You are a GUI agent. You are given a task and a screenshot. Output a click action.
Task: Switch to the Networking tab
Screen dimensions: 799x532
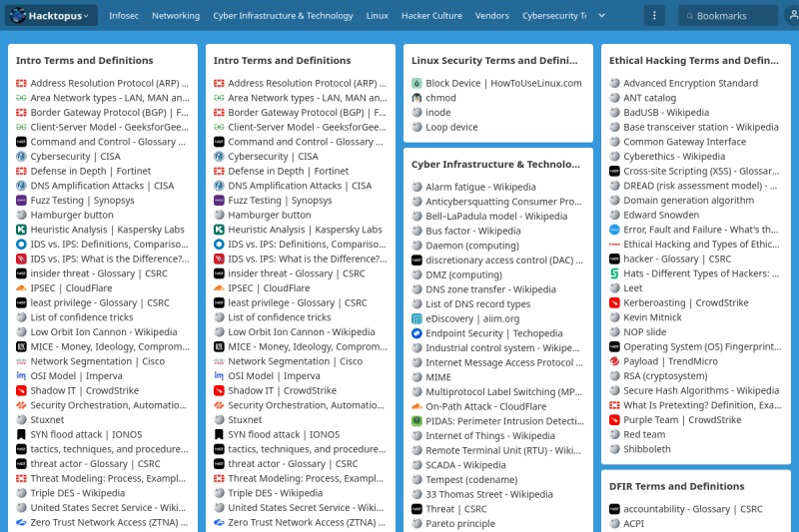176,16
